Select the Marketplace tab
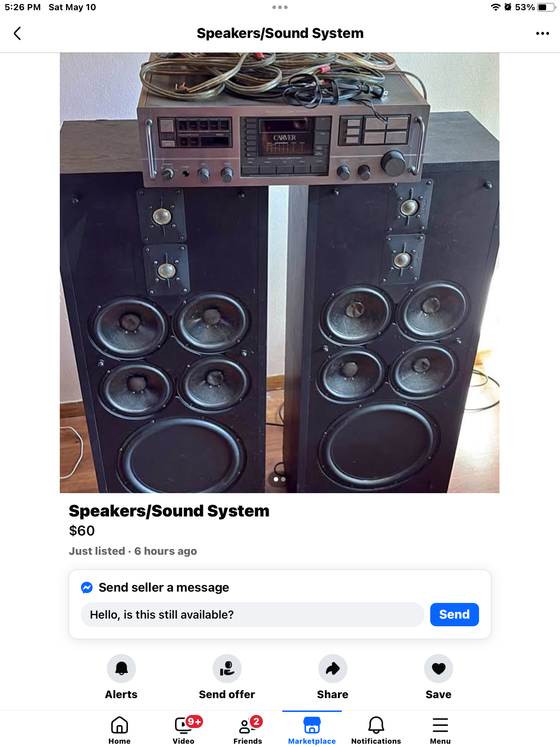 [312, 730]
